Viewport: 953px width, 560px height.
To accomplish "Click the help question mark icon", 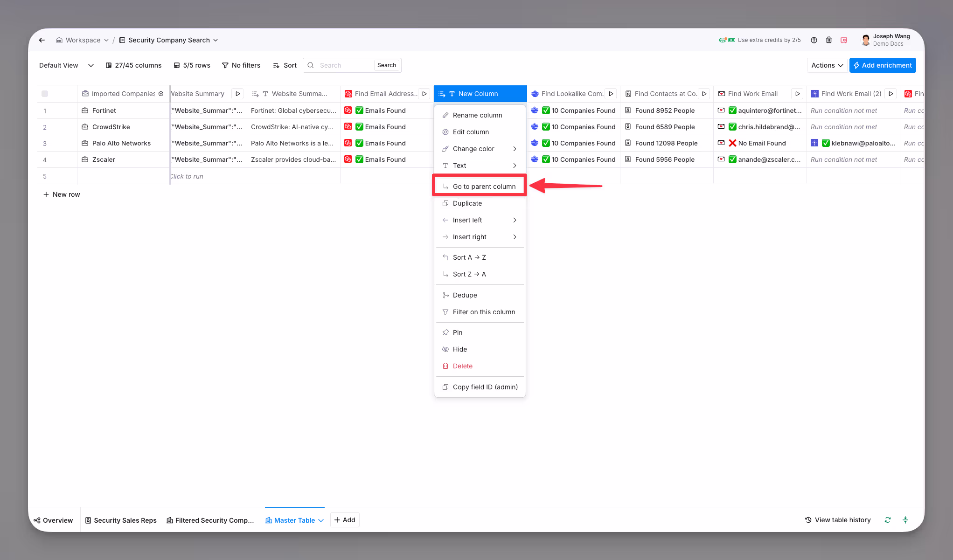I will pyautogui.click(x=814, y=40).
